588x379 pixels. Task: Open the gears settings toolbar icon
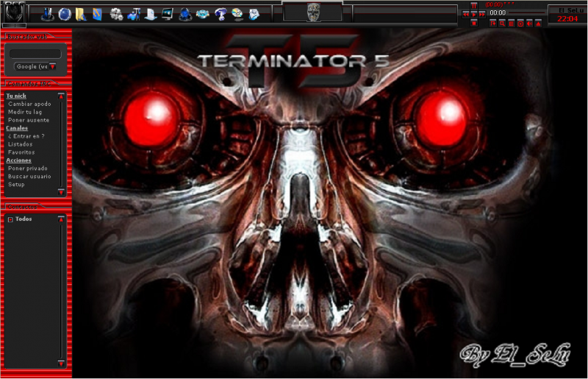pos(117,15)
